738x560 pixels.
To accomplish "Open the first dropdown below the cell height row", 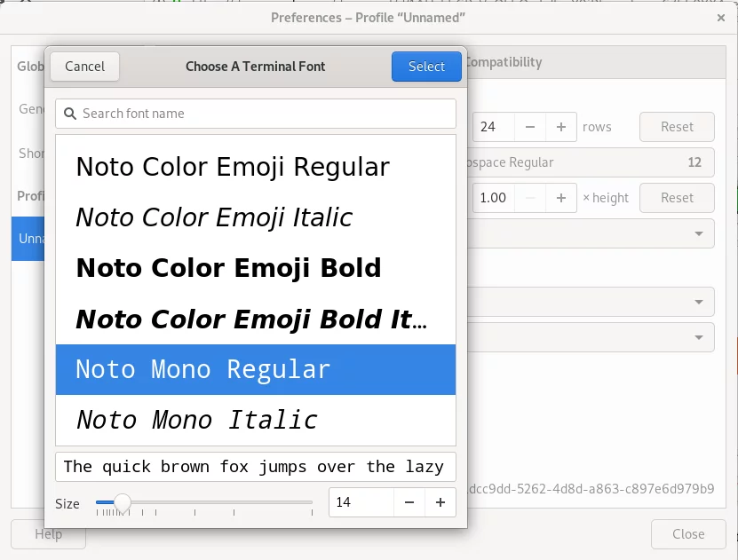I will pyautogui.click(x=591, y=233).
